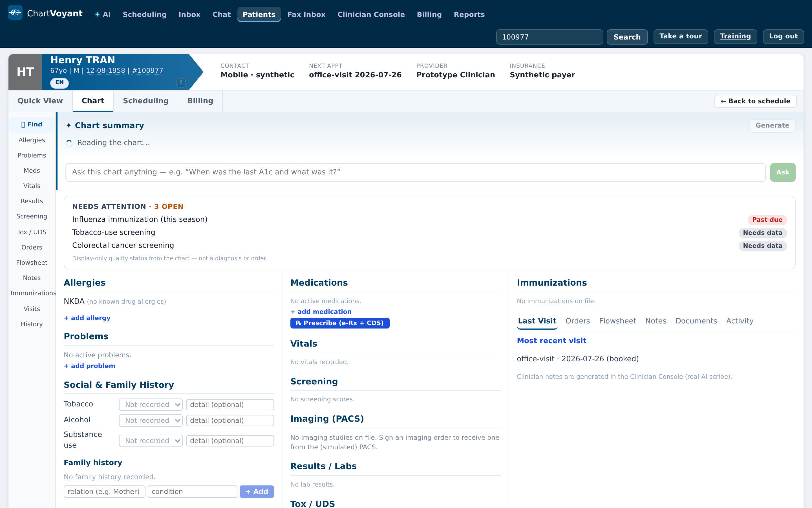Click the green Ask button
The width and height of the screenshot is (812, 508).
782,172
